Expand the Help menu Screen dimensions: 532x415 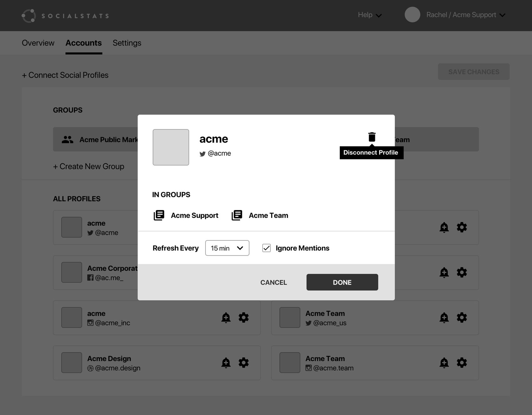[x=369, y=15]
